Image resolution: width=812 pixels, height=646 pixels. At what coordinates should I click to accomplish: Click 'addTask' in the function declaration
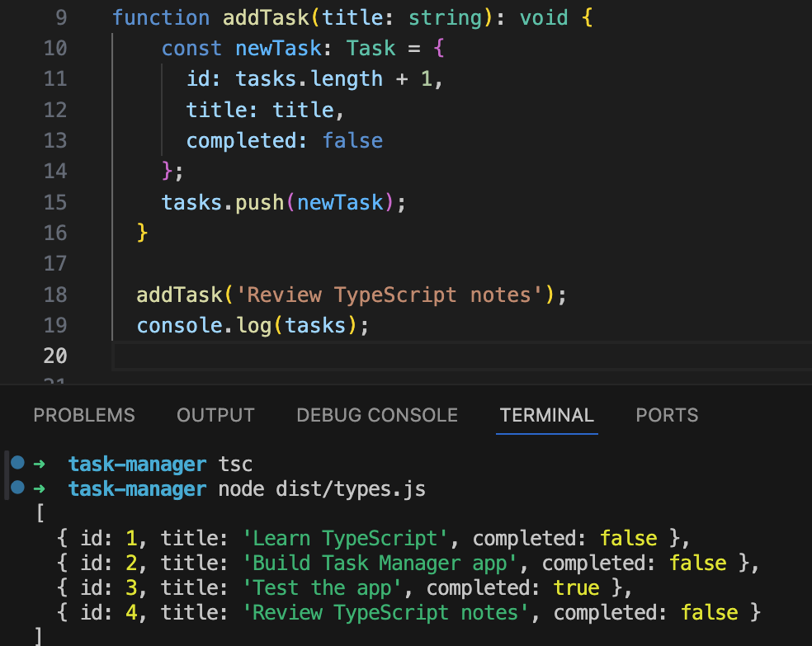(x=266, y=17)
